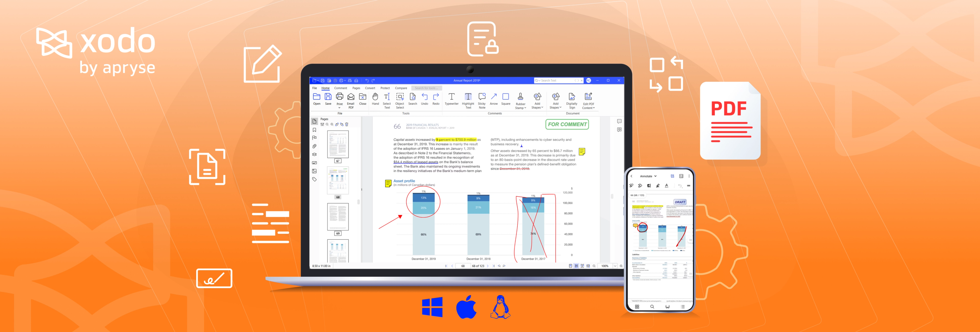Click the Search for tools field
Viewport: 980px width, 332px height.
(x=426, y=88)
